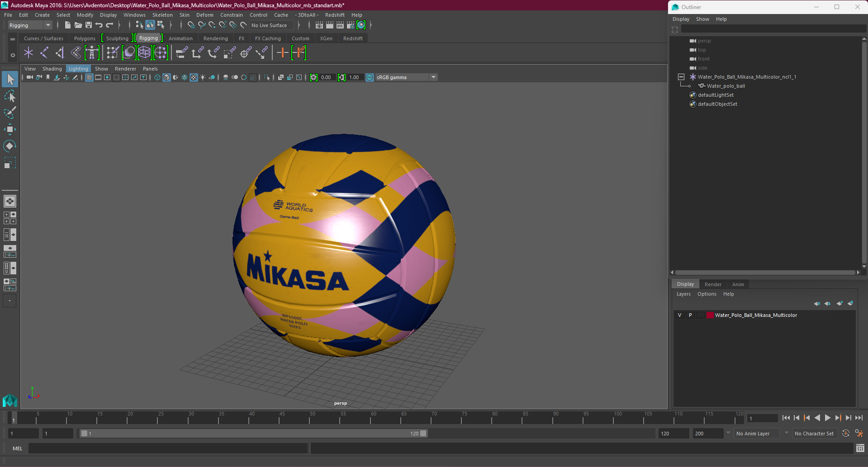Click the Human IK skeleton shelf icon
Screen dimensions: 868x467
tap(92, 53)
